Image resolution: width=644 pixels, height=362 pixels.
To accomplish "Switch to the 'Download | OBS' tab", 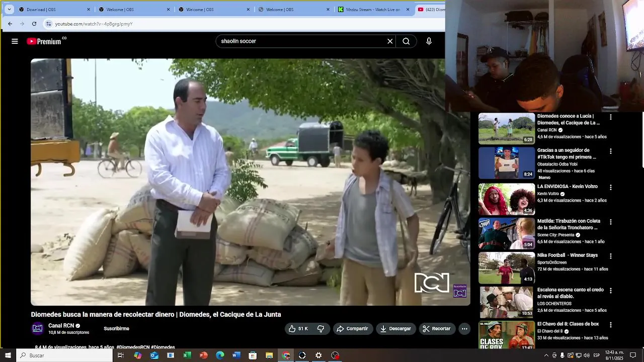I will tap(54, 9).
